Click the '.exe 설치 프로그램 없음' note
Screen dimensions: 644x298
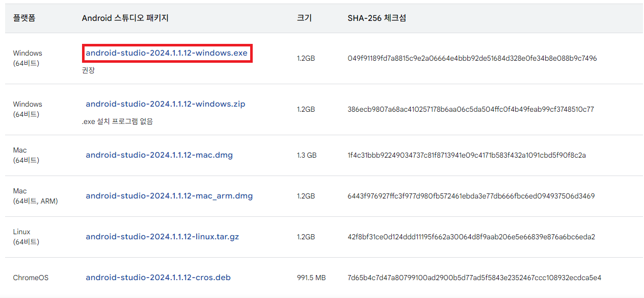pyautogui.click(x=117, y=121)
